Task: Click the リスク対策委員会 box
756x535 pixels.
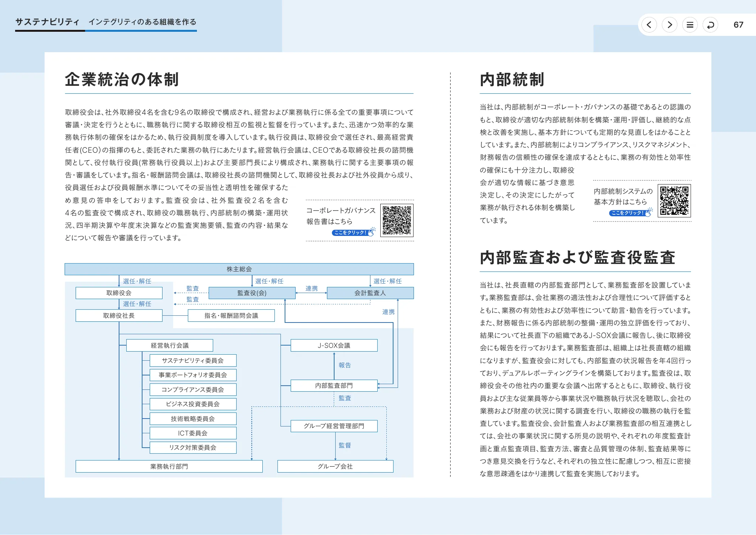Action: pos(193,447)
